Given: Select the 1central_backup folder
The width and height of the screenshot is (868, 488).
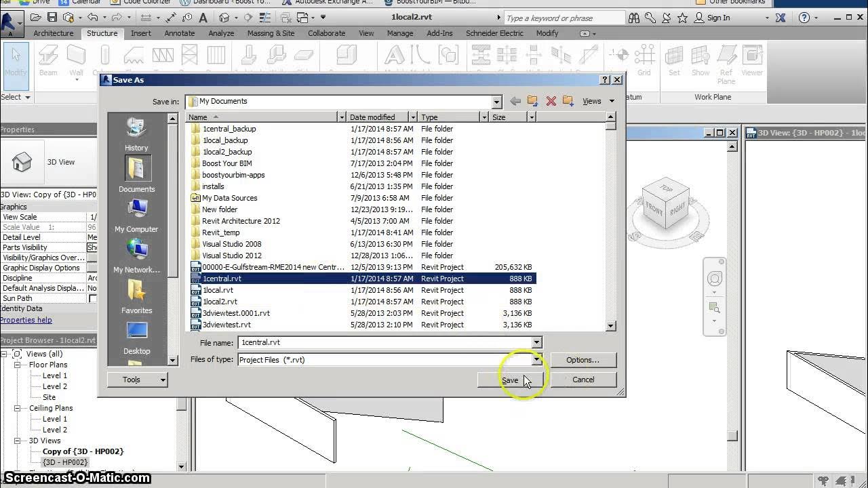Looking at the screenshot, I should point(229,129).
